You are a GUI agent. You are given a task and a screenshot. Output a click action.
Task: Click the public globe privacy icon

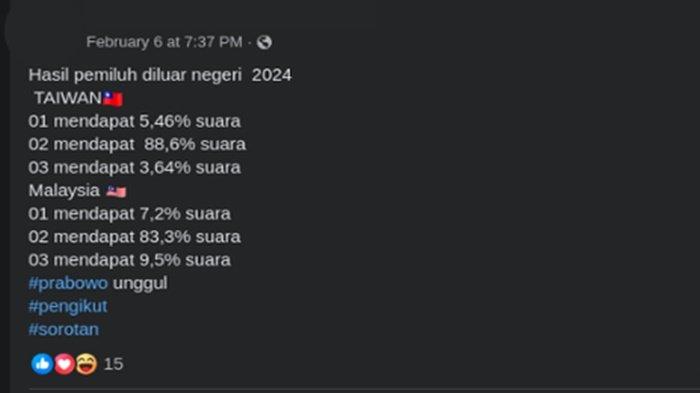click(264, 42)
